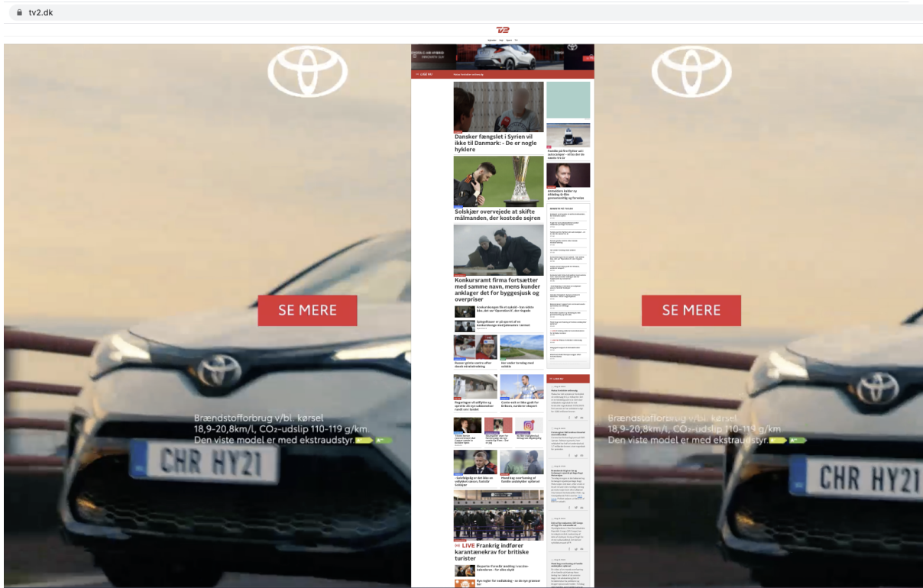Open Regeringen vil udflytte story
The height and width of the screenshot is (588, 923).
coord(475,407)
